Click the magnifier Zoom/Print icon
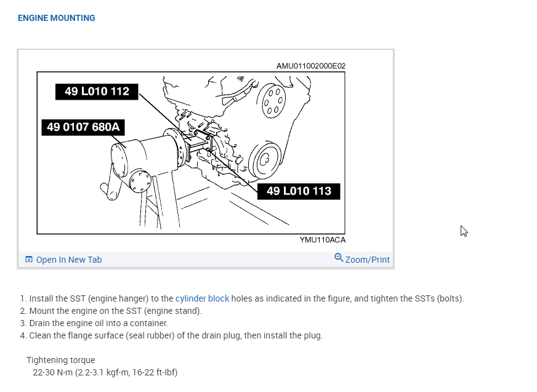This screenshot has width=537, height=392. coord(339,257)
